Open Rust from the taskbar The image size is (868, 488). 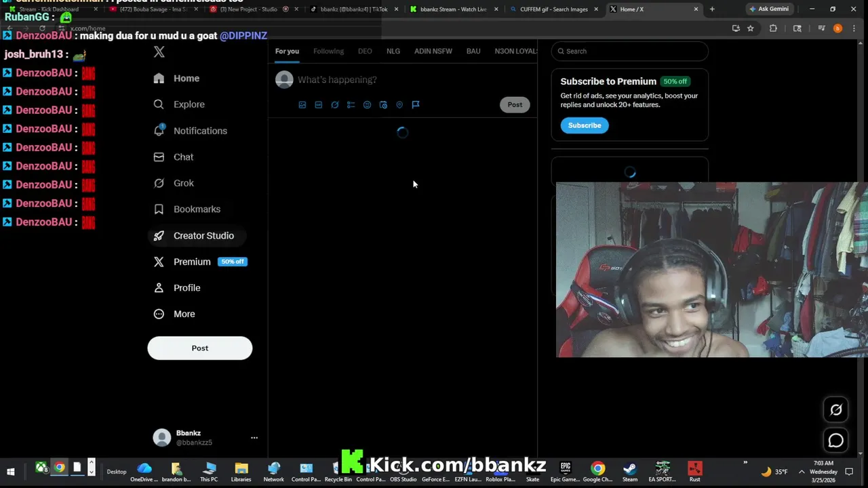694,471
